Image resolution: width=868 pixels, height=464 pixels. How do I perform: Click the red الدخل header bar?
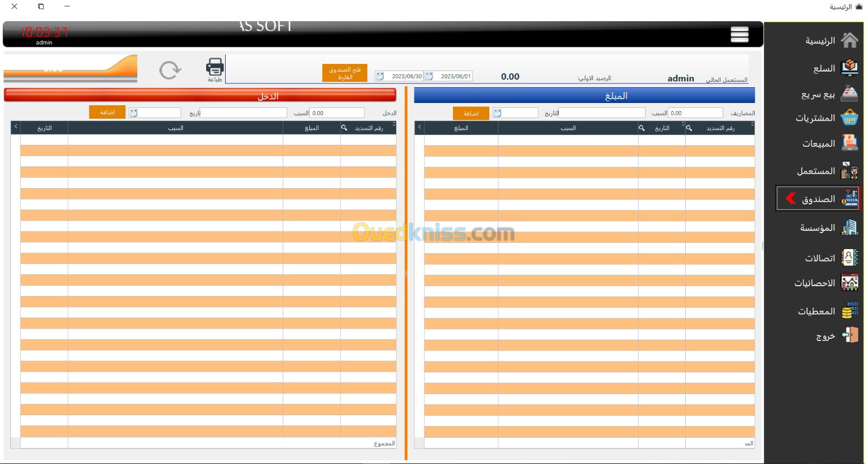[x=200, y=95]
